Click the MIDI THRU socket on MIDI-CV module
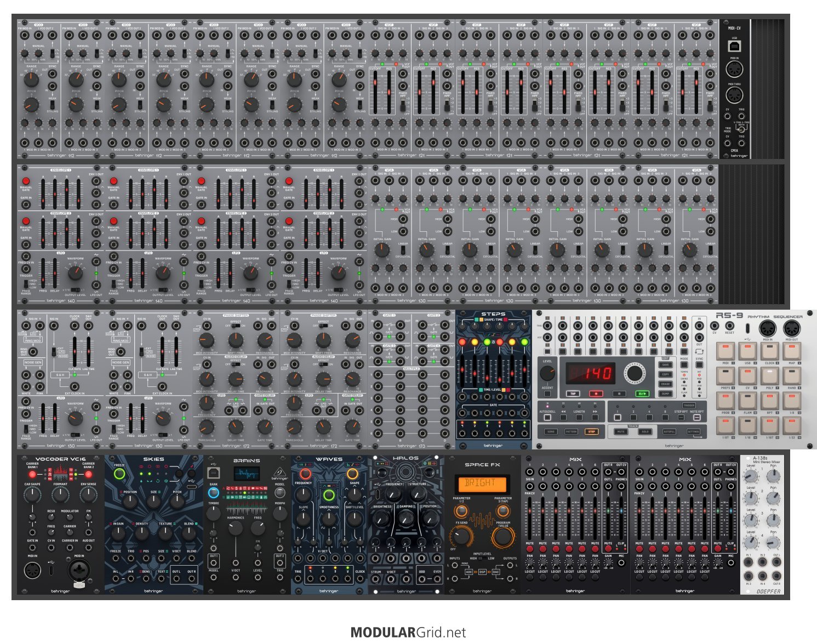 tap(734, 94)
